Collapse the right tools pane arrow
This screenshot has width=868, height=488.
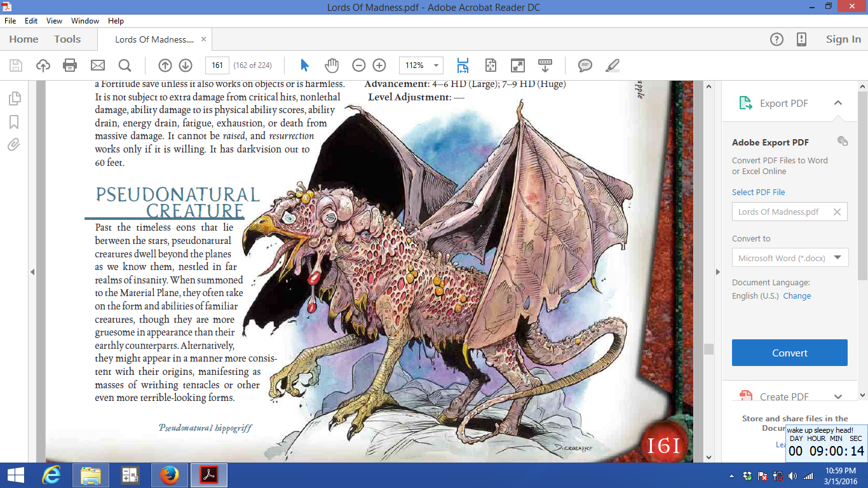tap(719, 271)
